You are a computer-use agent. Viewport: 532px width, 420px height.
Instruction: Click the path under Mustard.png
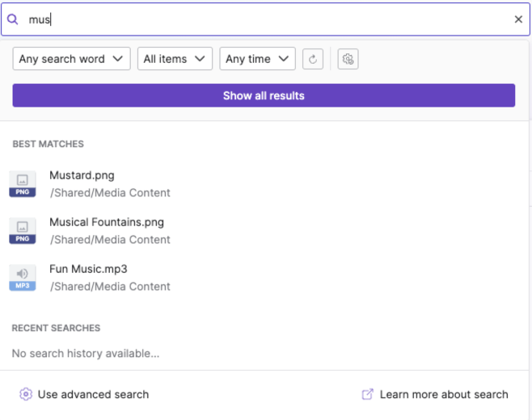[110, 192]
